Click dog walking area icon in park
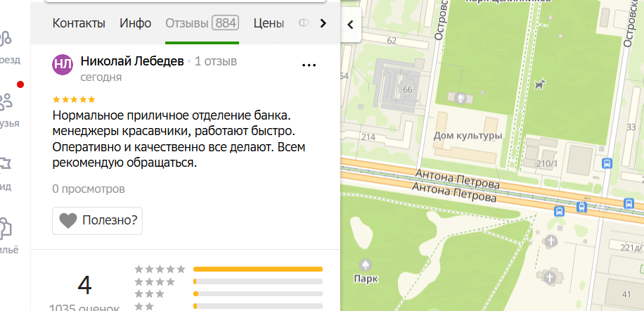This screenshot has height=311, width=644. (539, 84)
